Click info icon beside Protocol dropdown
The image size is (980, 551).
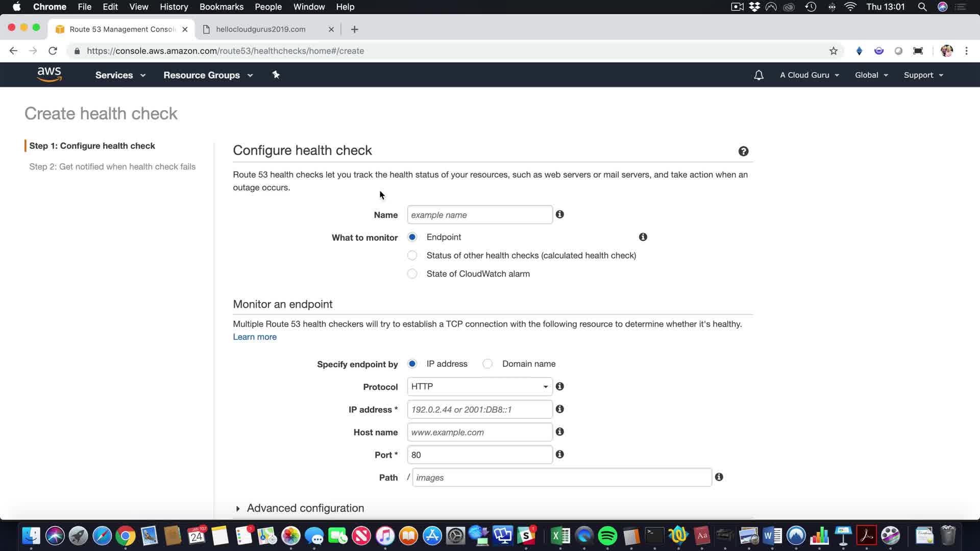pos(560,386)
